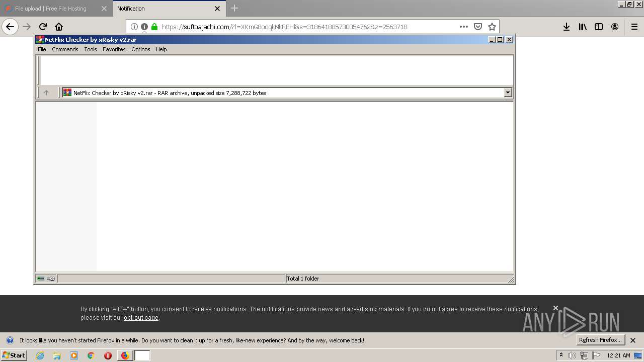Open WinRAR Commands menu
The height and width of the screenshot is (362, 644).
(65, 49)
